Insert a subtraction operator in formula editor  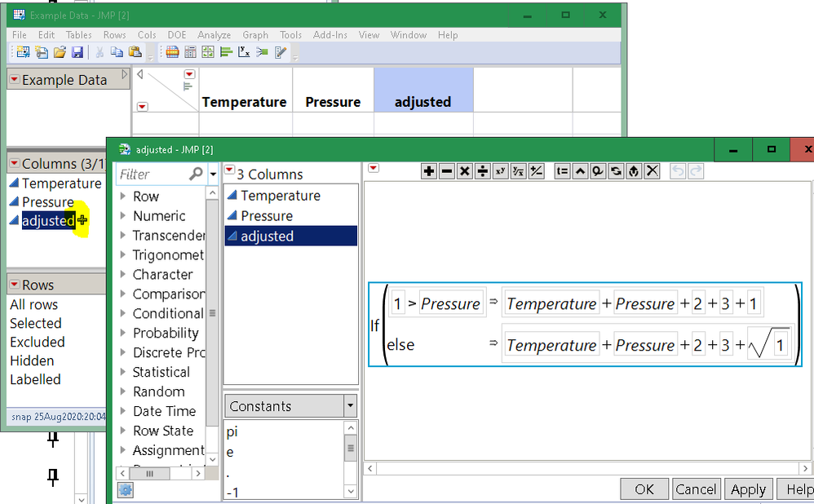point(447,171)
